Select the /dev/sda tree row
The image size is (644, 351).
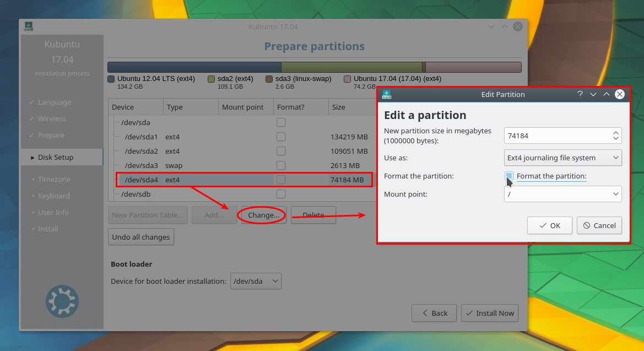(136, 122)
